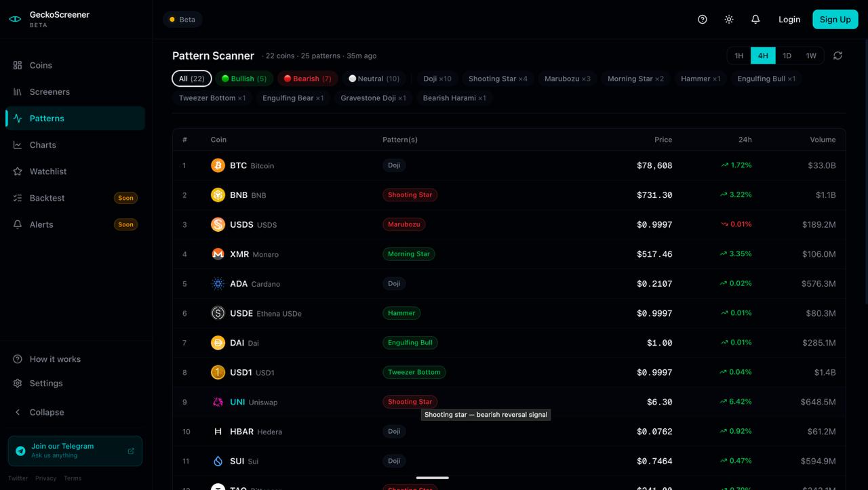Screen dimensions: 868x490
Task: Toggle the Bearish Harami ×1 filter chip
Action: pos(454,98)
